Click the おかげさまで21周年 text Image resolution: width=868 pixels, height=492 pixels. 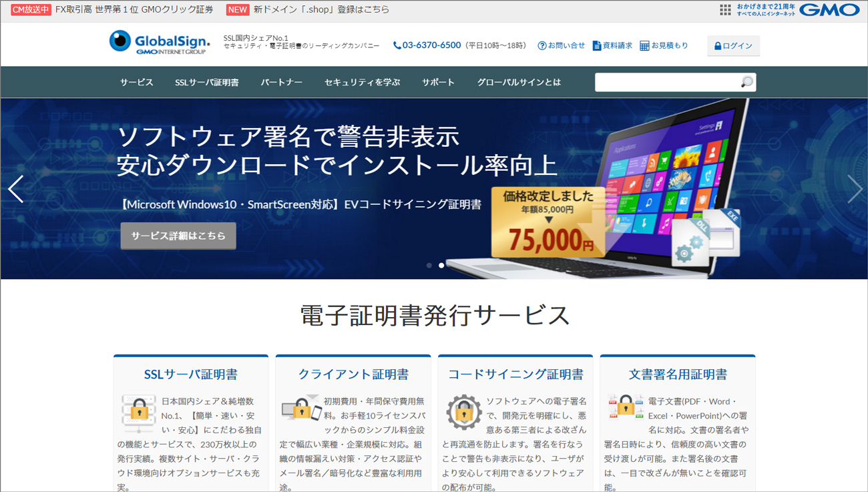point(766,7)
